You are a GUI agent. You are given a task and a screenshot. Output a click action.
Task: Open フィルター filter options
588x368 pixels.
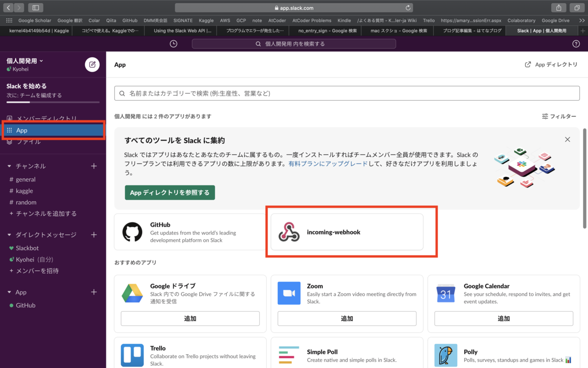click(559, 116)
